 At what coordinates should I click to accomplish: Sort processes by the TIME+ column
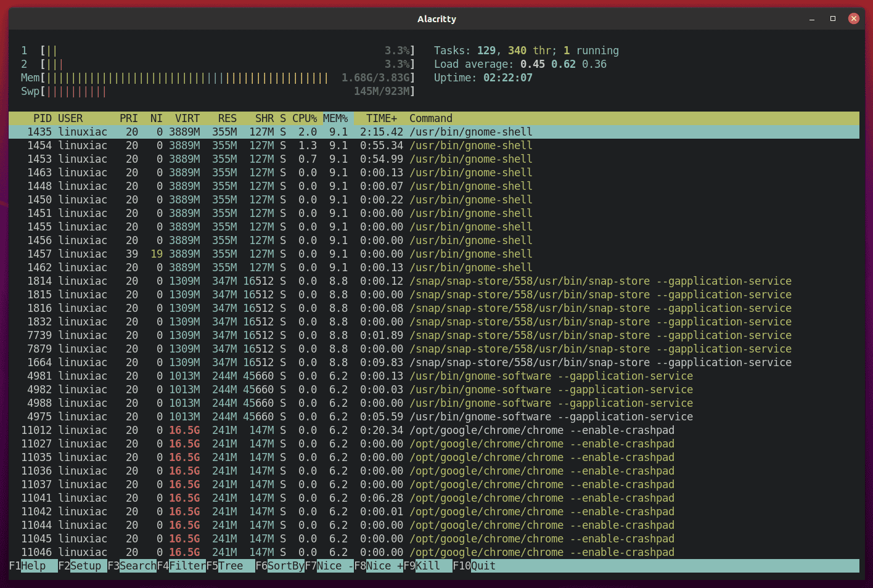tap(381, 118)
